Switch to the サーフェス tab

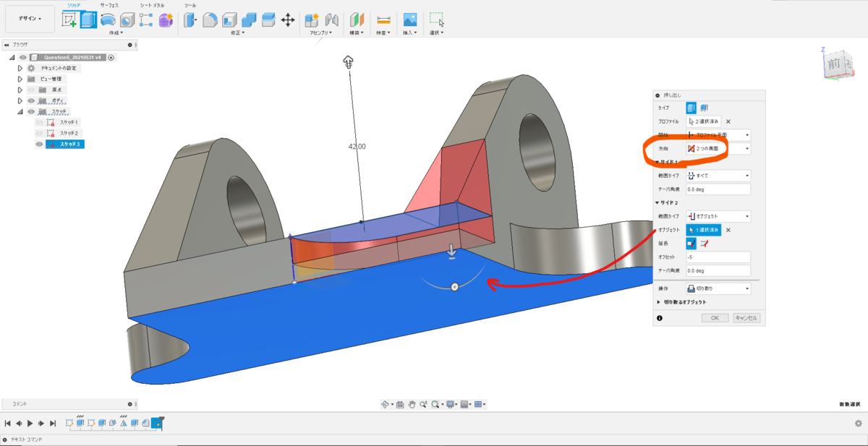111,5
